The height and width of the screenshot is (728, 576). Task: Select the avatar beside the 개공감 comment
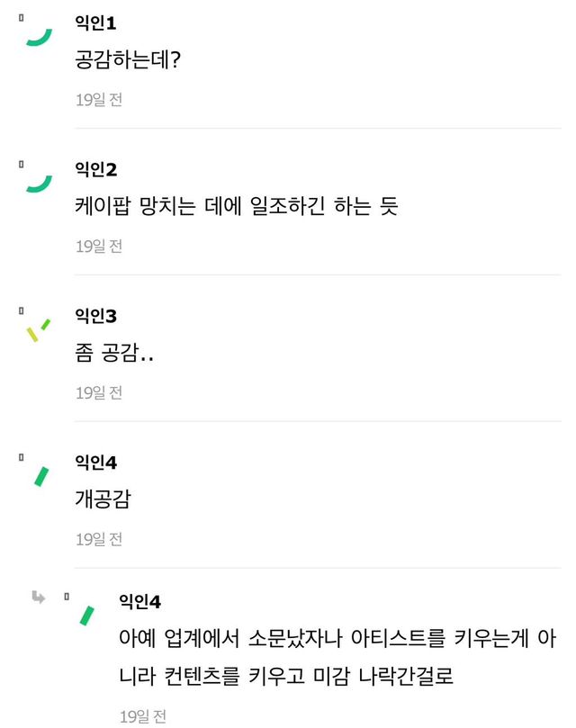click(40, 476)
